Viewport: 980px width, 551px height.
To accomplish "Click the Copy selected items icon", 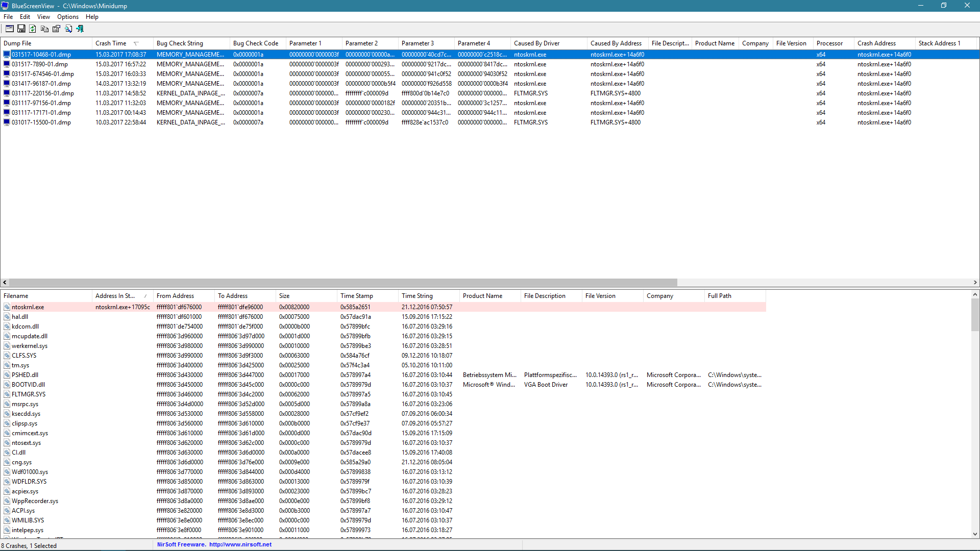I will pyautogui.click(x=44, y=29).
